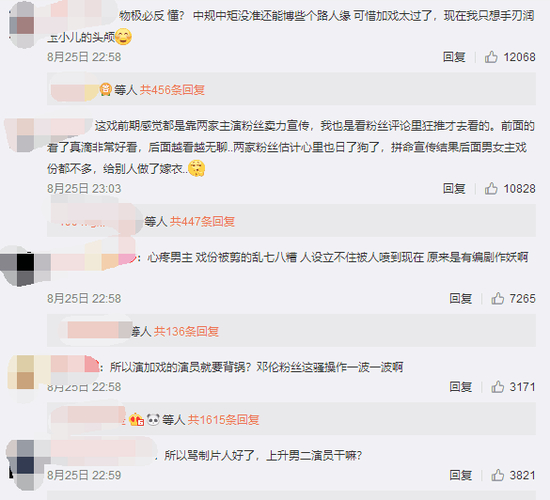The height and width of the screenshot is (500, 550).
Task: Click the panda badge icon before 等人
Action: pos(153,419)
